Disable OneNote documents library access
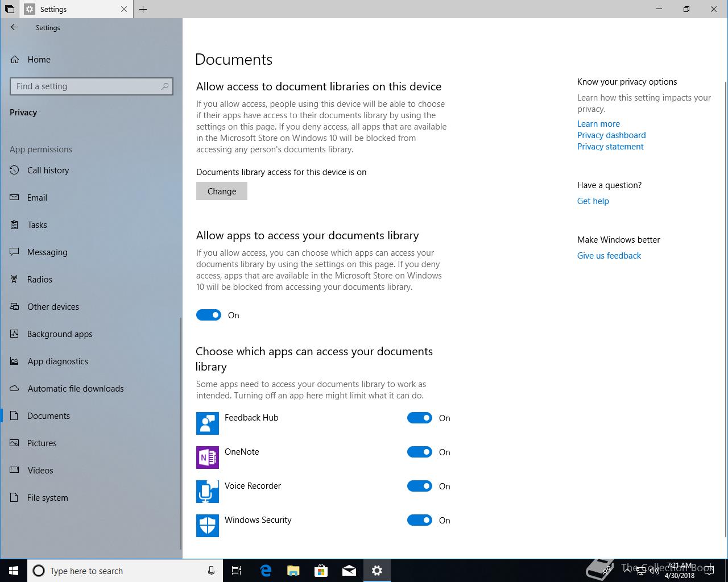Image resolution: width=728 pixels, height=582 pixels. 420,452
